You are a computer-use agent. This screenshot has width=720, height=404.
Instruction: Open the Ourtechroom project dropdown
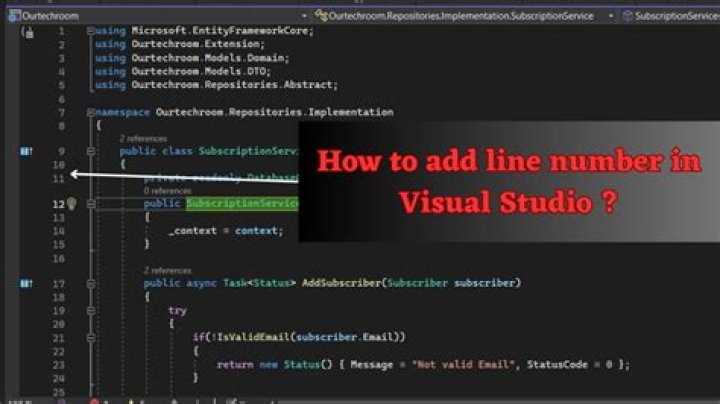301,16
